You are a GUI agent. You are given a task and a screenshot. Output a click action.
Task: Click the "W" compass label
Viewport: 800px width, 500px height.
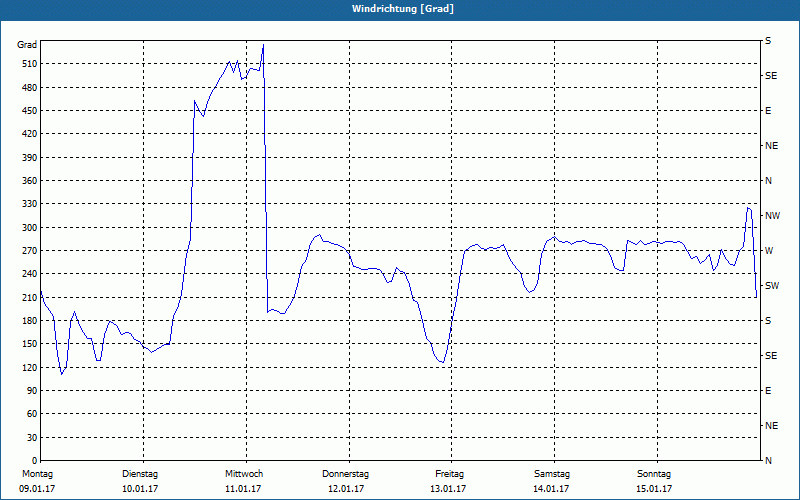(769, 251)
